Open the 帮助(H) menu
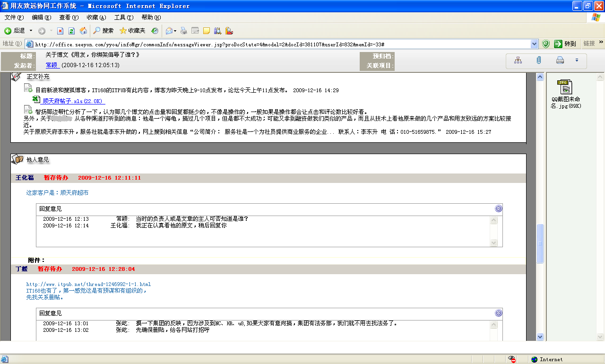 [x=151, y=17]
